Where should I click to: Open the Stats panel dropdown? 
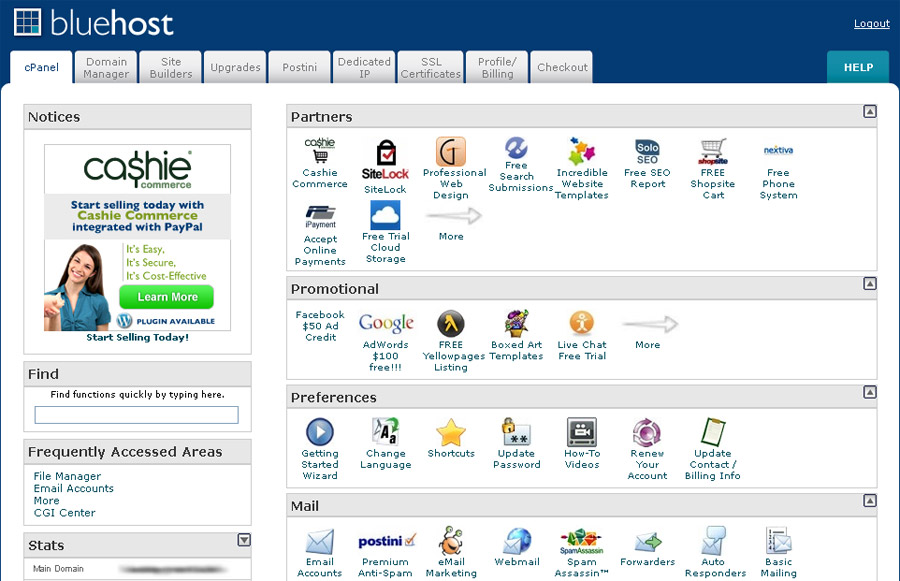point(243,540)
